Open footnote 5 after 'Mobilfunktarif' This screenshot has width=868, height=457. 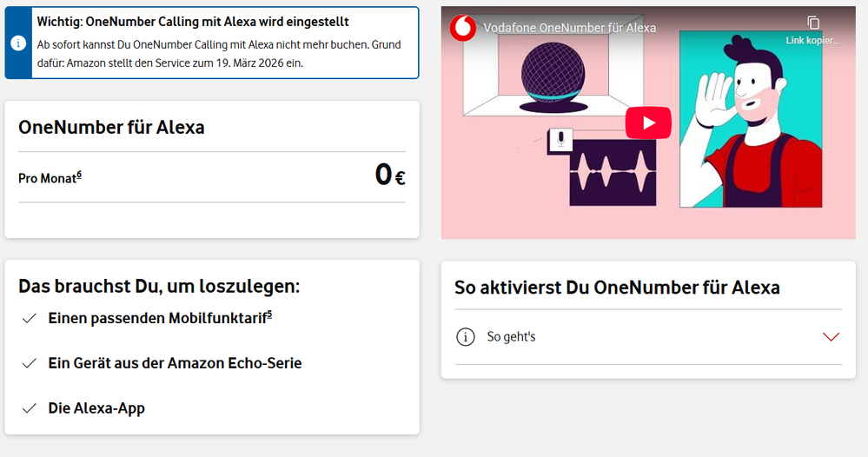point(269,315)
